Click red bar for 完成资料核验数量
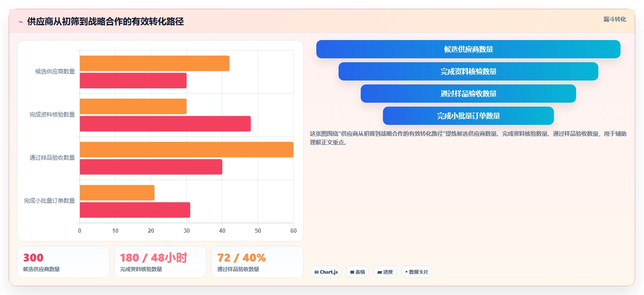The height and width of the screenshot is (295, 644). coord(165,124)
